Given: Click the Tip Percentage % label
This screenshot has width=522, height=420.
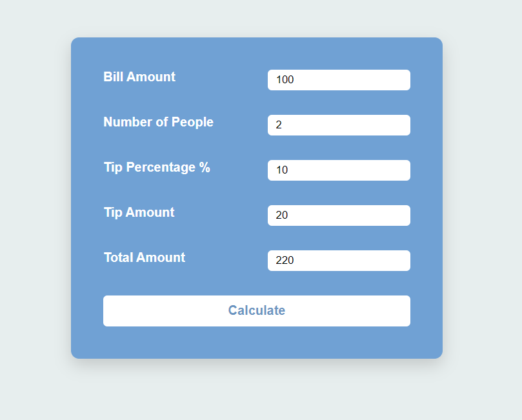Looking at the screenshot, I should tap(157, 167).
